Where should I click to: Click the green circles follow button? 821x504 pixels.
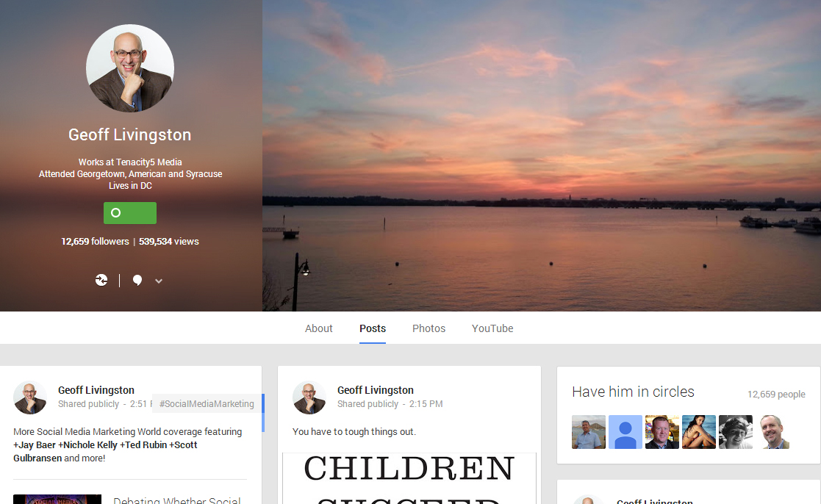pos(130,213)
